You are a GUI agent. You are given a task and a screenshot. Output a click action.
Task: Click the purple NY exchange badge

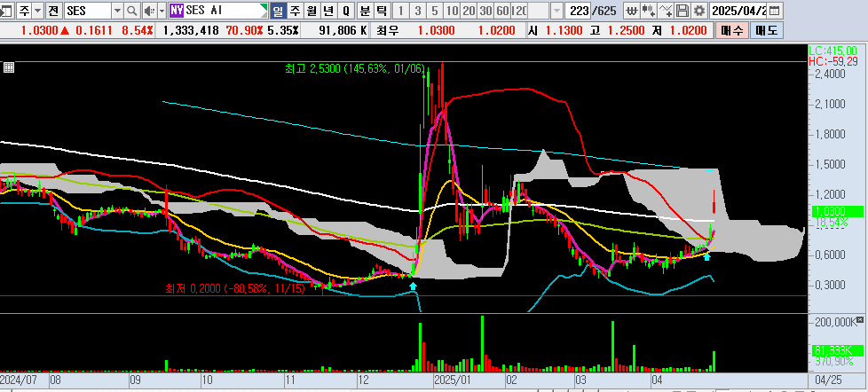tap(176, 10)
